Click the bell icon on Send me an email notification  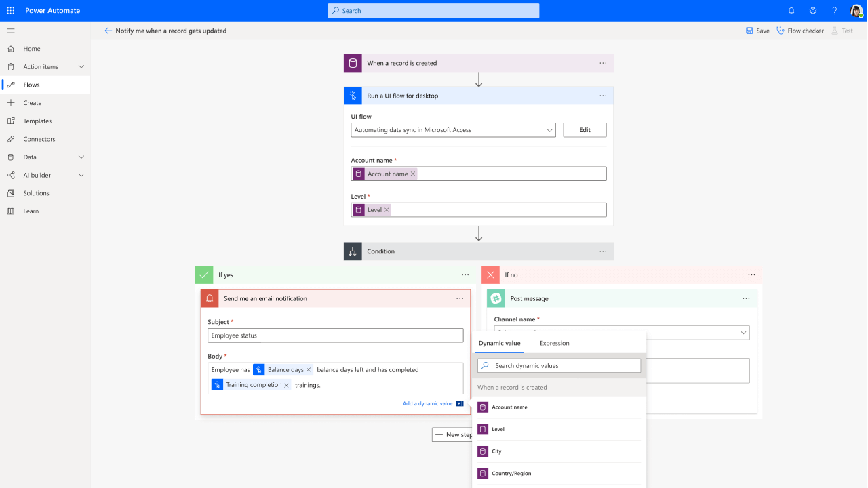point(210,298)
